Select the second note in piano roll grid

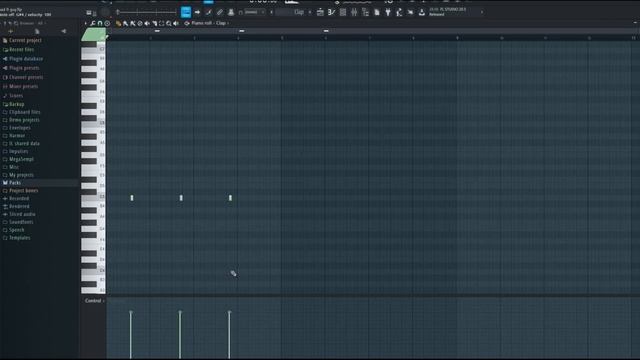point(181,198)
